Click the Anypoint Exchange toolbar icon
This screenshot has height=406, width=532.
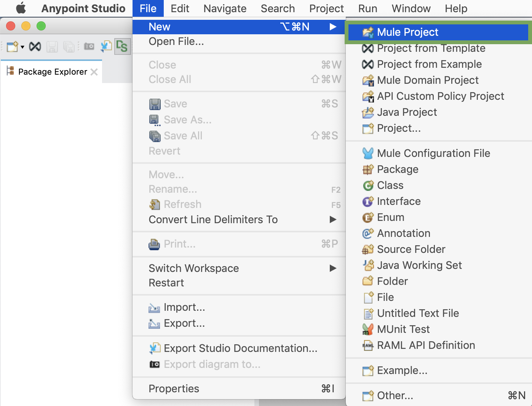[x=35, y=46]
